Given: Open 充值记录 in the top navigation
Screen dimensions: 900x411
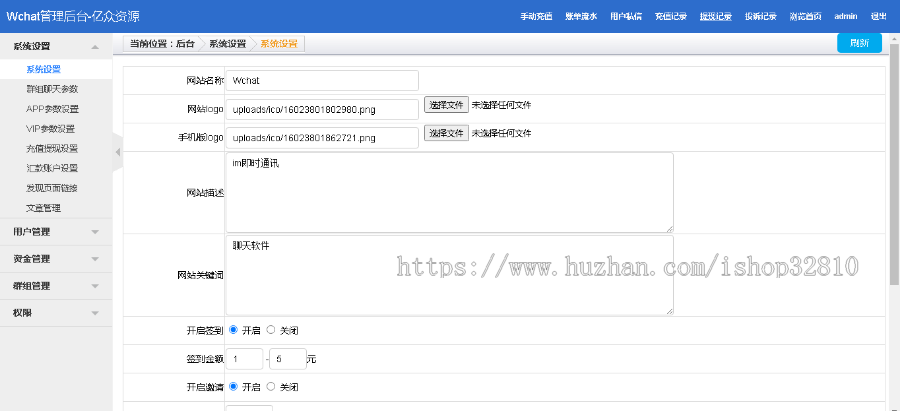Looking at the screenshot, I should click(671, 16).
